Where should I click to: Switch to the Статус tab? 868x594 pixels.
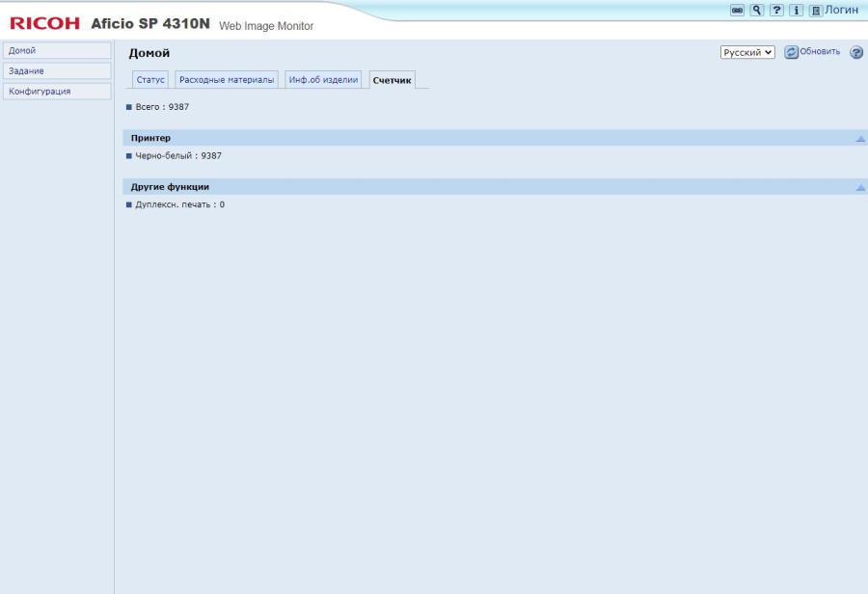(150, 80)
